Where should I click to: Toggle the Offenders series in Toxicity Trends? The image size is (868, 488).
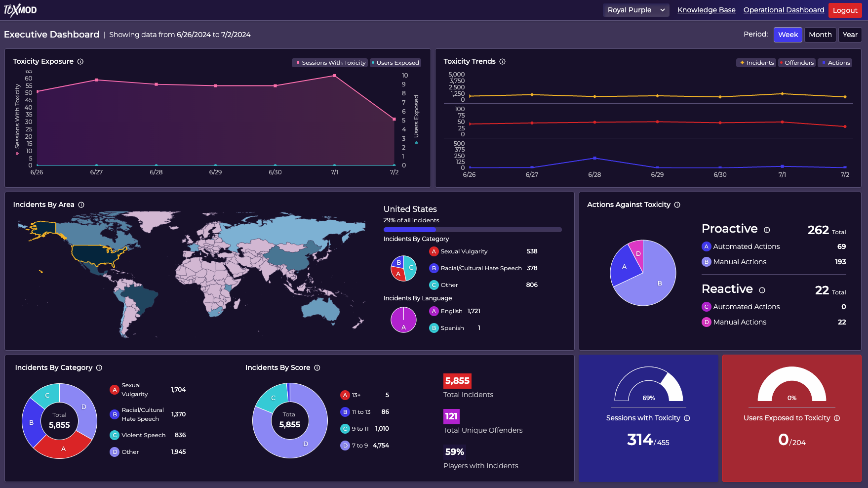click(x=796, y=63)
